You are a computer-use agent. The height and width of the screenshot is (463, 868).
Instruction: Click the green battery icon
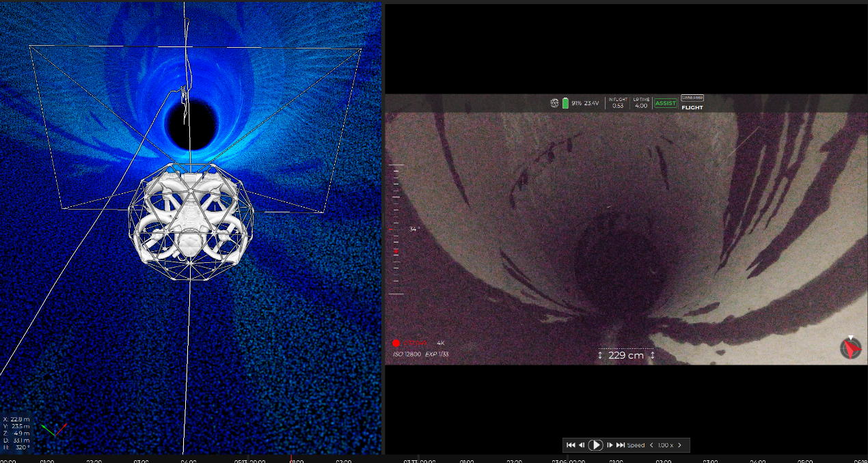point(565,103)
